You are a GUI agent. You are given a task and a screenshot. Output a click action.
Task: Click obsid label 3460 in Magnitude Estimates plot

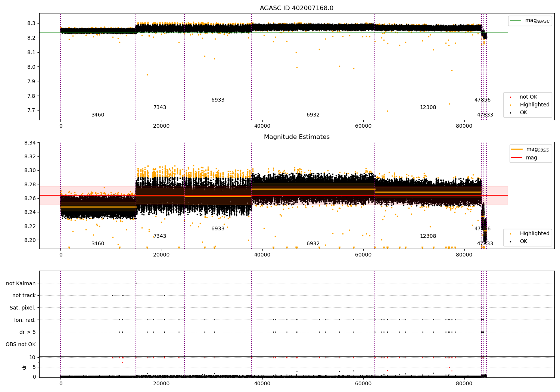point(98,244)
